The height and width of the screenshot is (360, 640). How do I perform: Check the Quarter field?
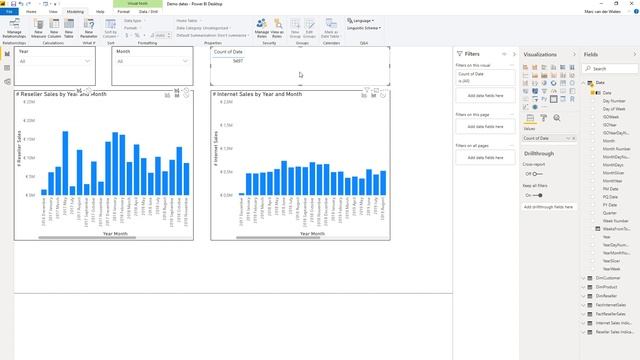tap(593, 213)
